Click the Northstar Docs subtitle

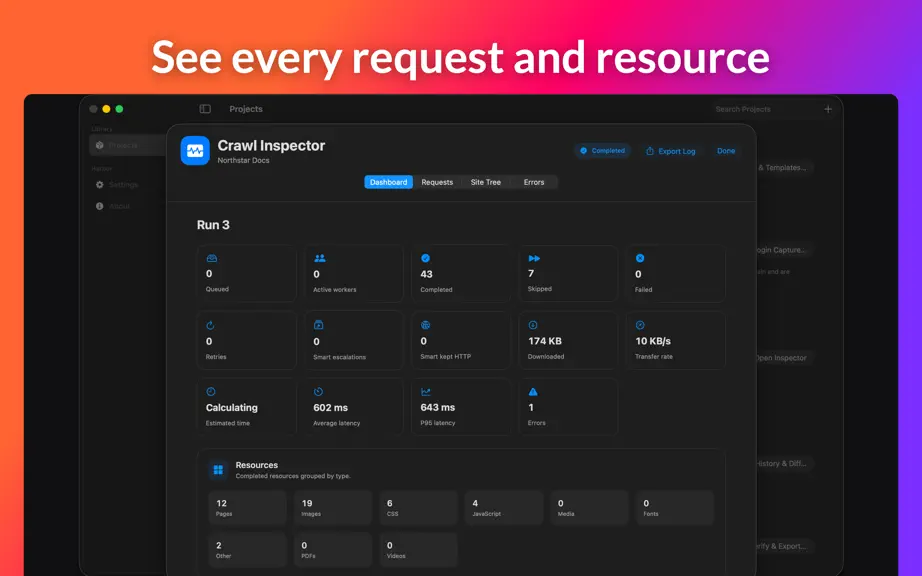[x=243, y=160]
